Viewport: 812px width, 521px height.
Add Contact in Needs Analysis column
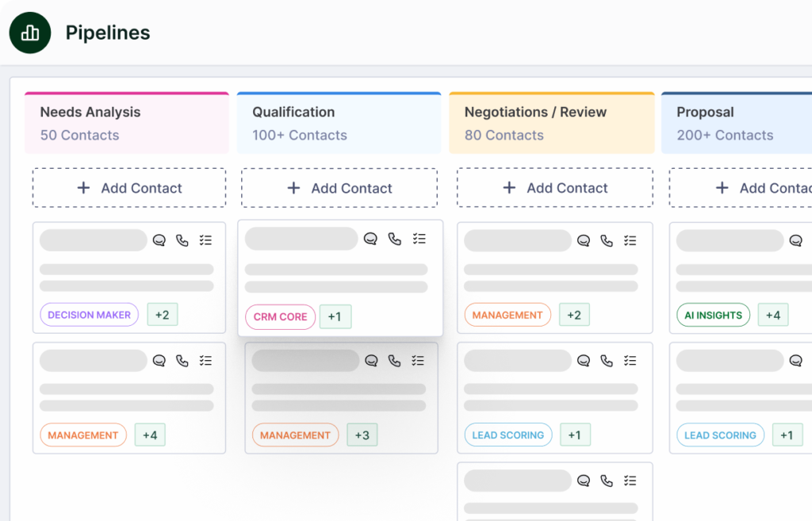click(129, 188)
